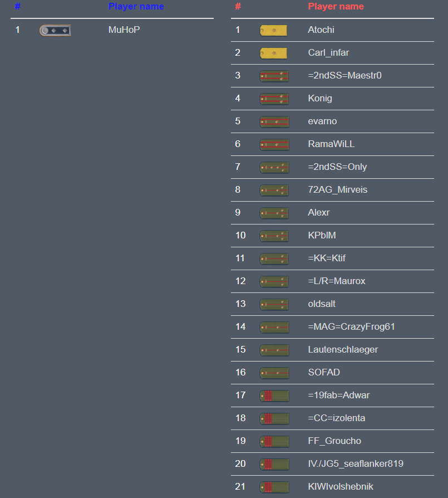Click the yellow rank badge next to Carl_infar
Image resolution: width=448 pixels, height=498 pixels.
pyautogui.click(x=273, y=53)
